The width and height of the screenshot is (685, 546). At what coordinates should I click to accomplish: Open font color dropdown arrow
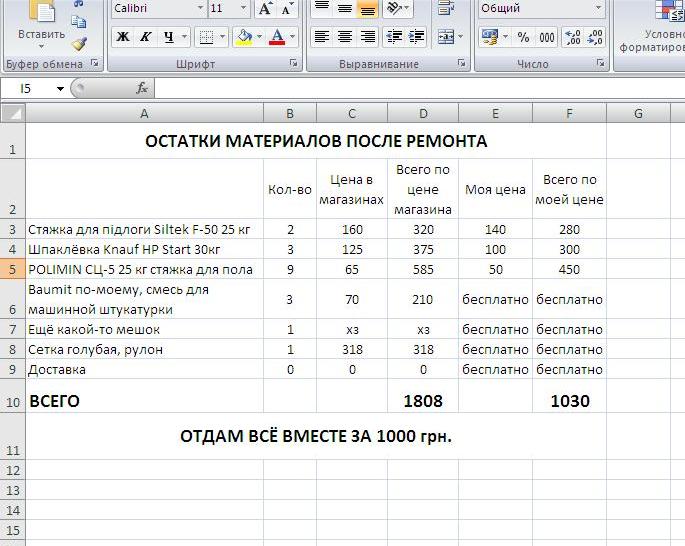click(x=292, y=37)
